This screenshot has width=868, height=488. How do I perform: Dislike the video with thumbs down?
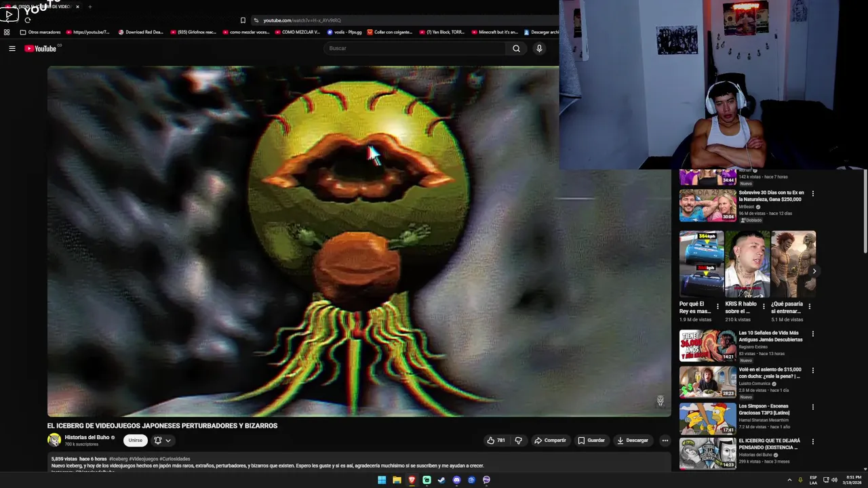click(519, 441)
